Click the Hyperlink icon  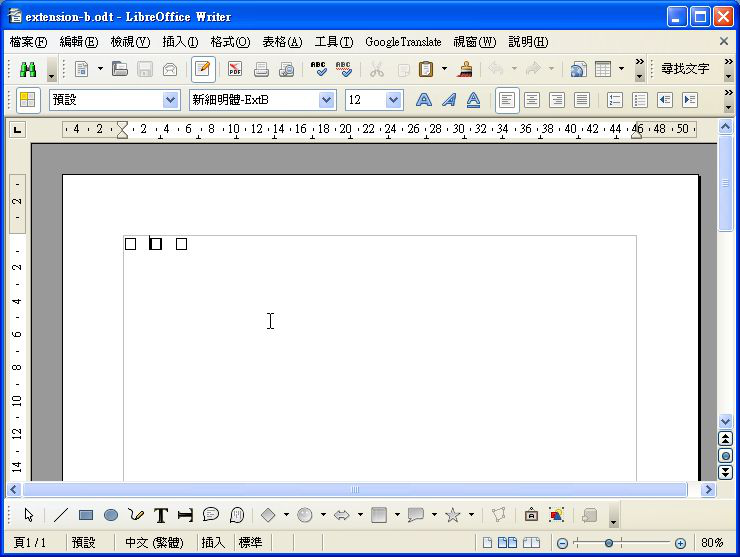tap(579, 69)
